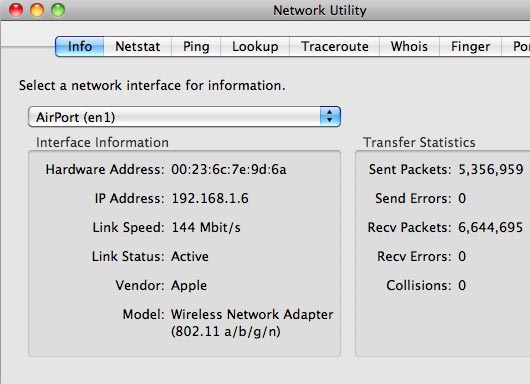Select the Ping tab
530x384 pixels.
pyautogui.click(x=196, y=46)
